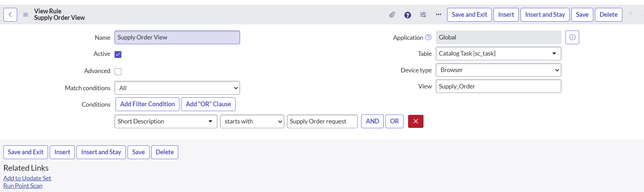Focus the View field Supply_Order

[x=499, y=86]
